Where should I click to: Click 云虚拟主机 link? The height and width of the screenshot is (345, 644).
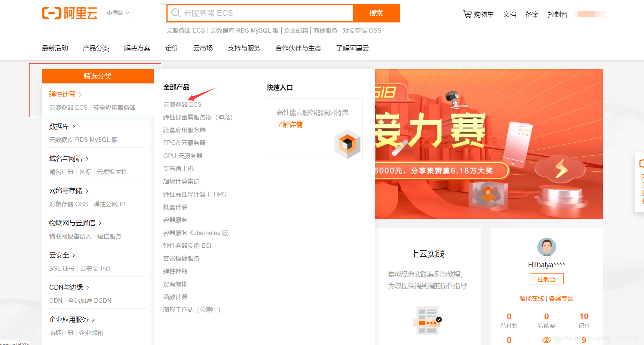(x=112, y=172)
